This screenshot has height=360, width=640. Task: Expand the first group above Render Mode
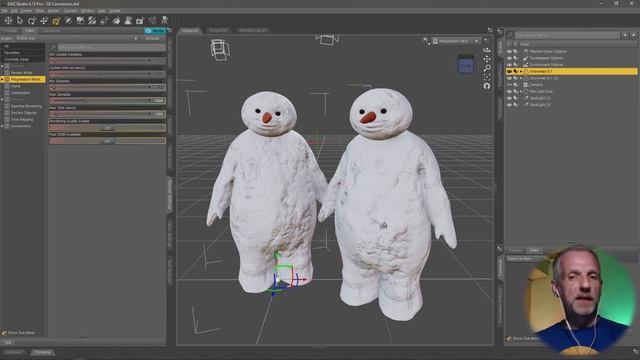tap(2, 66)
